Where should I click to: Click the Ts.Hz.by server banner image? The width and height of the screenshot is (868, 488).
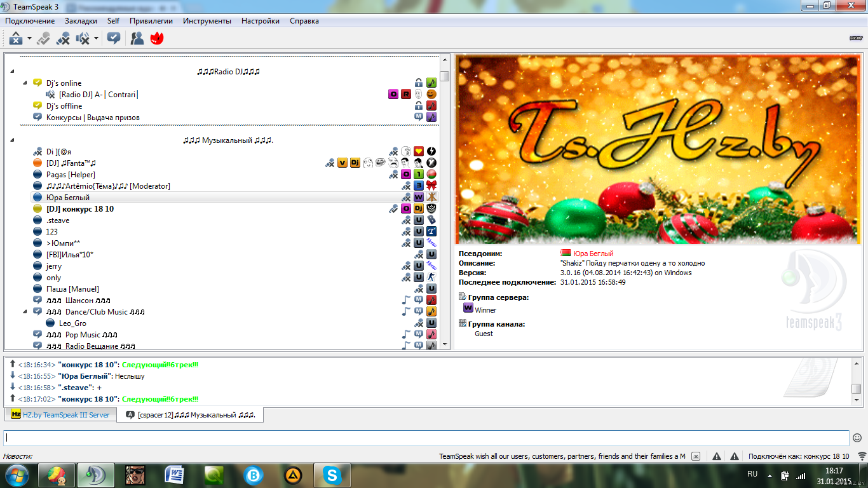point(658,149)
